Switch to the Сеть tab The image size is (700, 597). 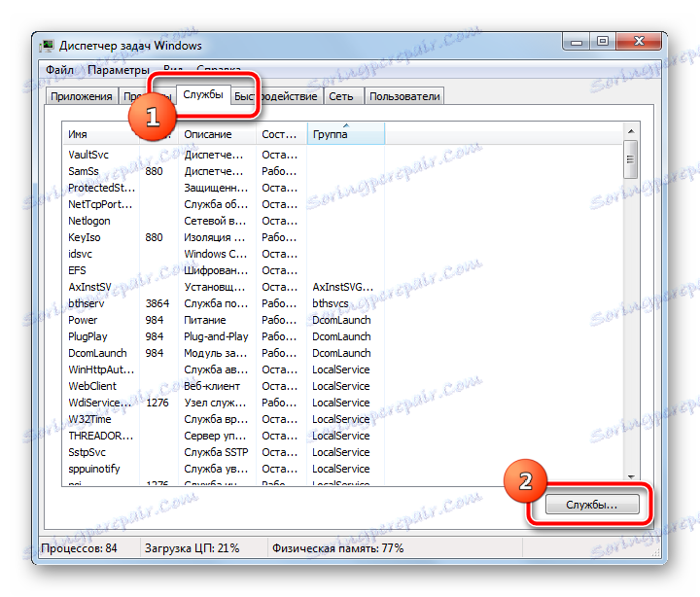point(341,96)
